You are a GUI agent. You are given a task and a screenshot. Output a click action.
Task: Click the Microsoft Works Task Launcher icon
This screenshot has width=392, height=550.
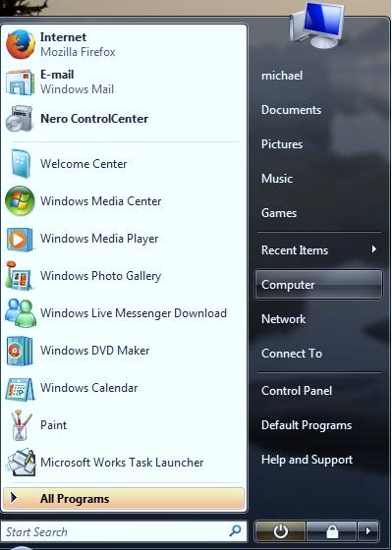click(x=21, y=462)
